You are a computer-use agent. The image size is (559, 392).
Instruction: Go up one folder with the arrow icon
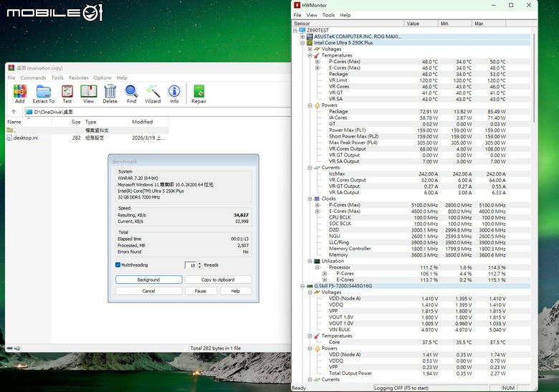(x=14, y=112)
